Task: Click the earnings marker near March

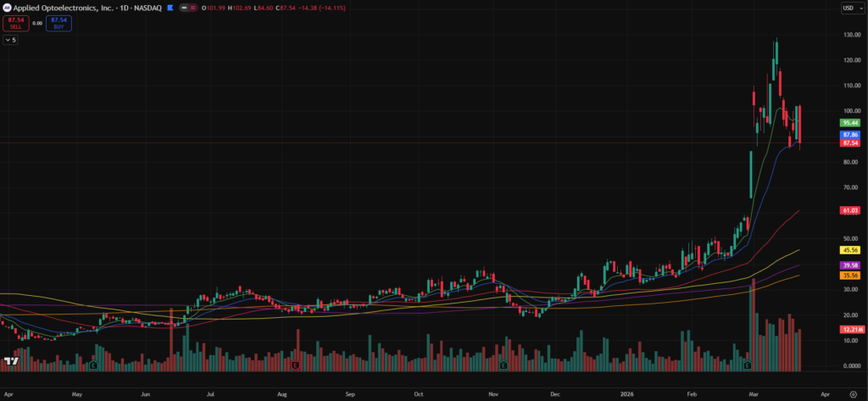Action: (x=748, y=365)
